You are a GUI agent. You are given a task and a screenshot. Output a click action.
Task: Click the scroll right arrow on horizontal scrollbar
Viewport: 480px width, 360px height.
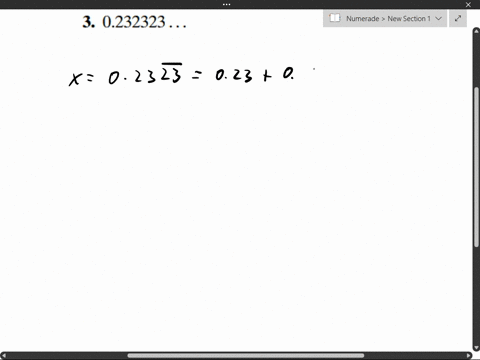(469, 356)
